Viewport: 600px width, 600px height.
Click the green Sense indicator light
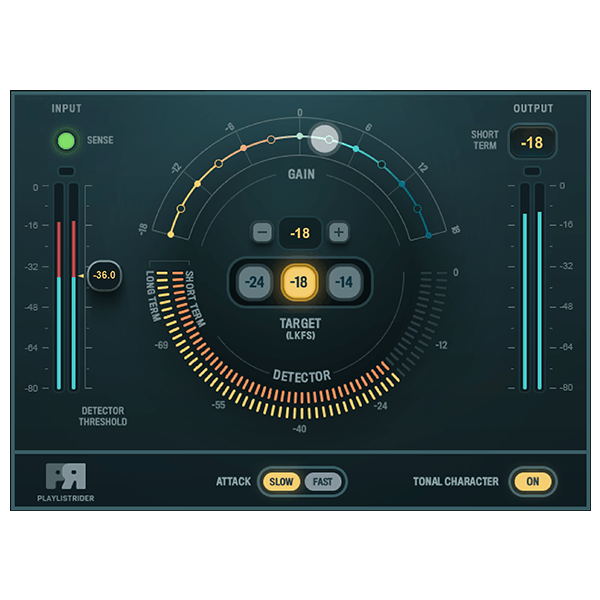tap(67, 141)
